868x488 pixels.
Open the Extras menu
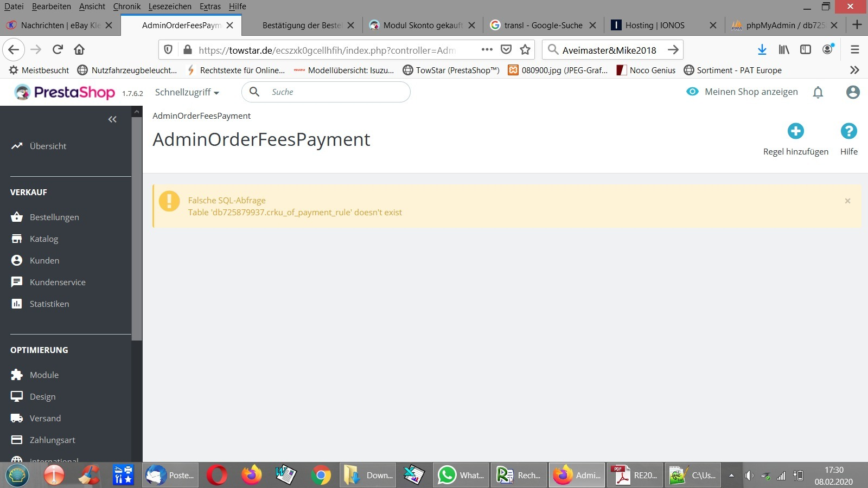tap(210, 7)
